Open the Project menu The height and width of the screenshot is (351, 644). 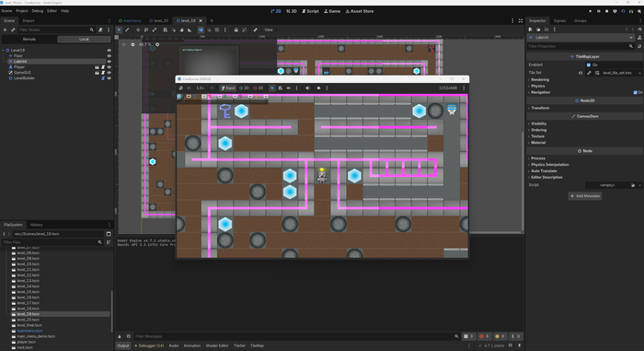(22, 11)
